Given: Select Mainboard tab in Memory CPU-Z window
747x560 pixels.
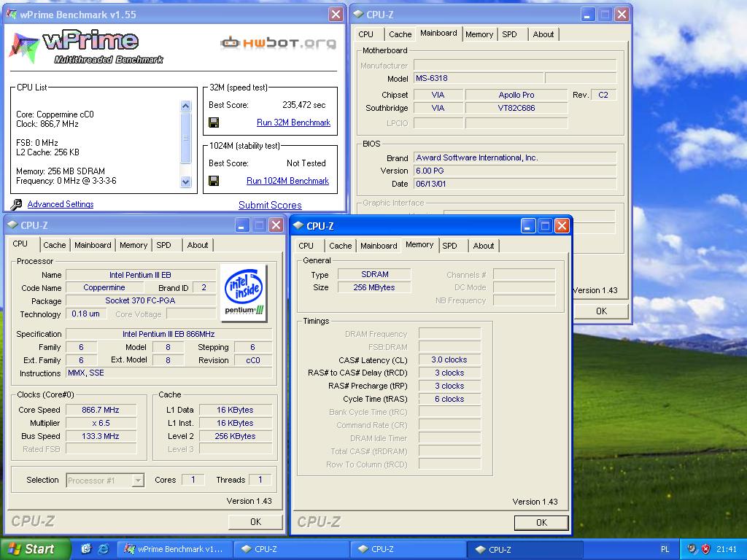Looking at the screenshot, I should pos(379,246).
